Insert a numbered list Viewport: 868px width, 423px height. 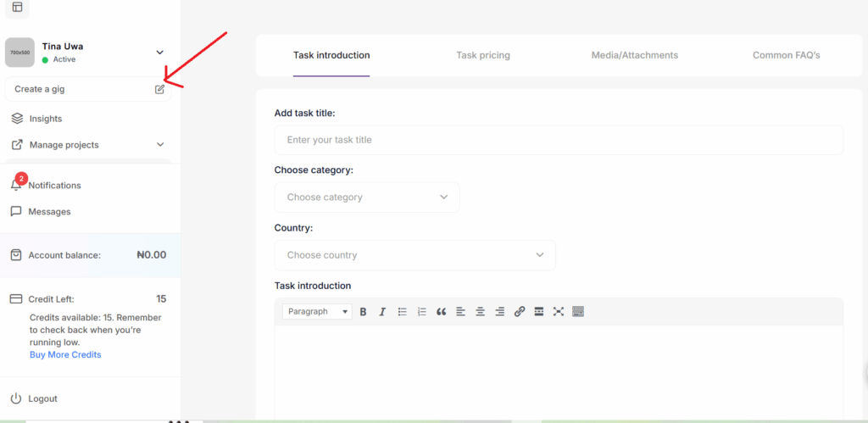tap(422, 312)
